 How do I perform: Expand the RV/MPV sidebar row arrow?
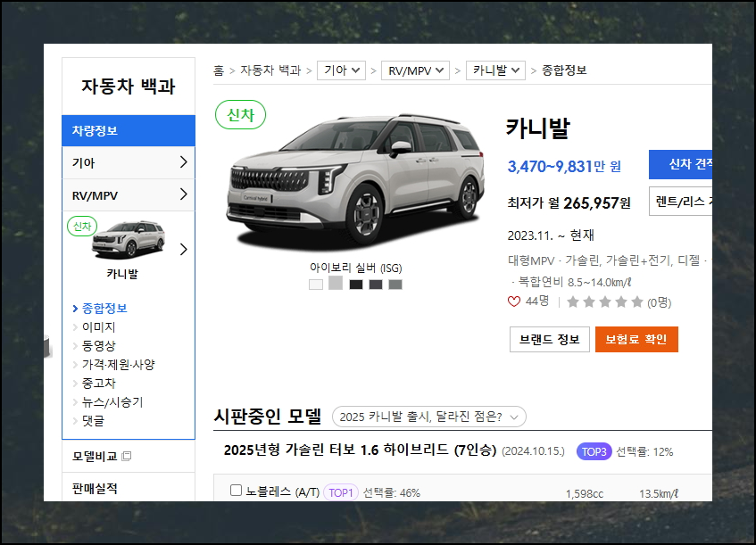point(183,194)
